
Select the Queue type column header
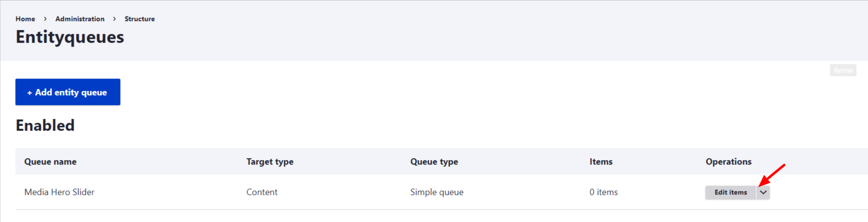click(434, 162)
